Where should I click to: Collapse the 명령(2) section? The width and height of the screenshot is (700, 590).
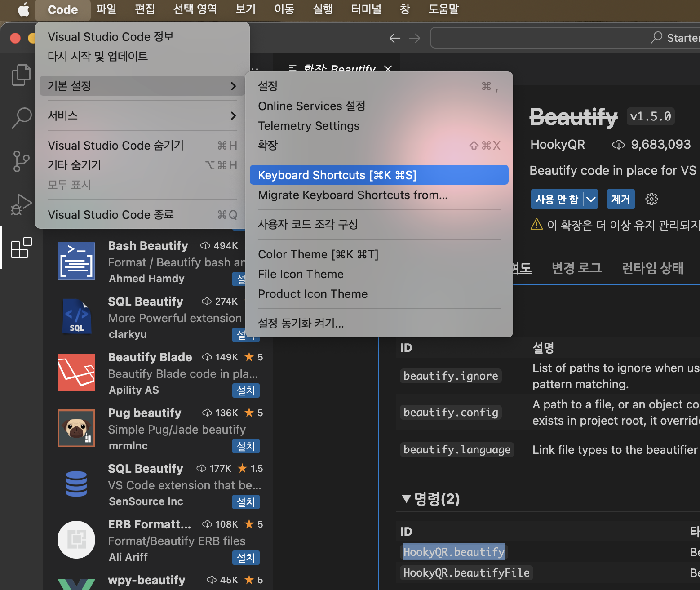407,499
